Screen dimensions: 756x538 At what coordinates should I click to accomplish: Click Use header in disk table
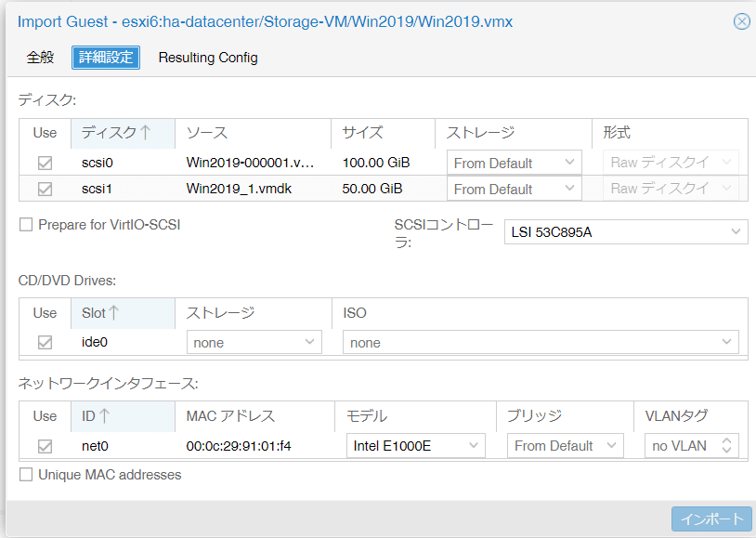[45, 133]
